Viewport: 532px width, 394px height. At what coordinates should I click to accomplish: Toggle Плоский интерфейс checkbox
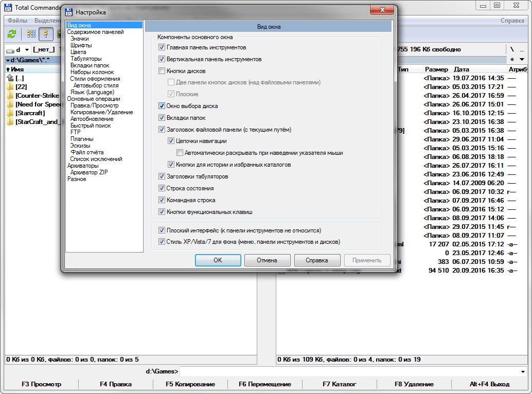click(162, 230)
